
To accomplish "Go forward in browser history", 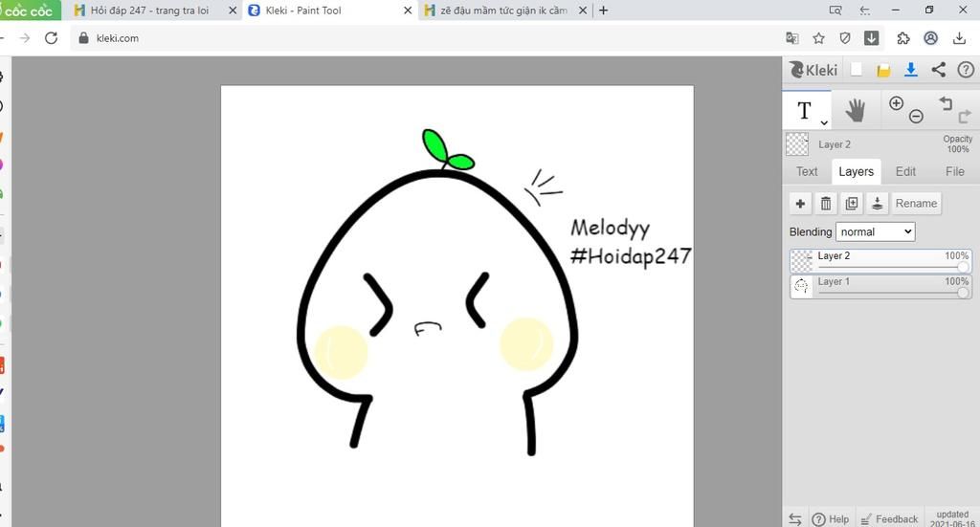I will point(24,38).
